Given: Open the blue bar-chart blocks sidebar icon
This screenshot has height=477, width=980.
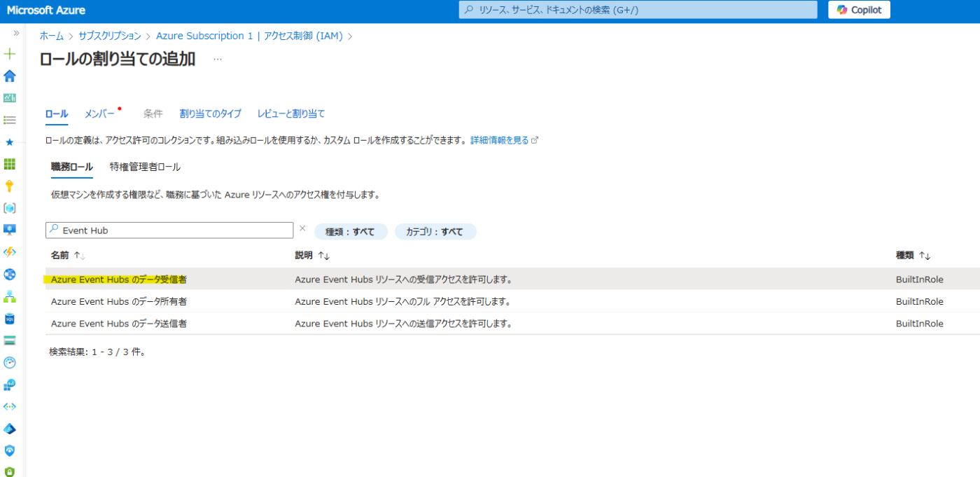Looking at the screenshot, I should click(10, 385).
